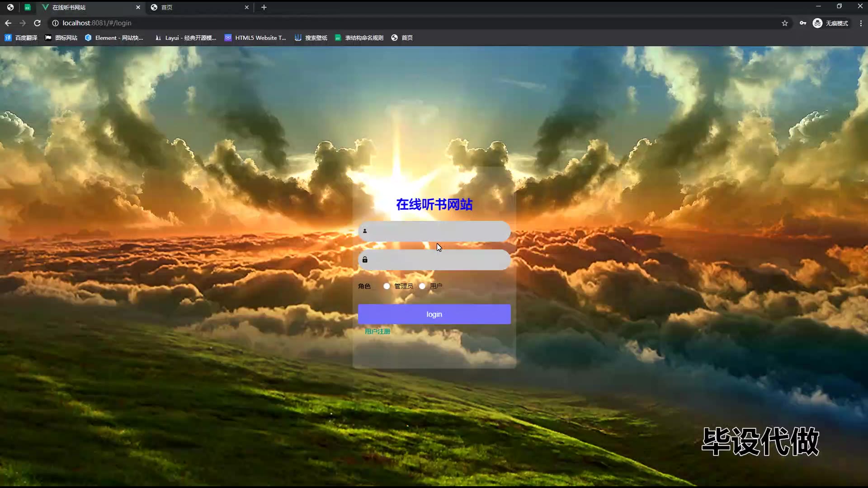This screenshot has width=868, height=488.
Task: Click the purple login button
Action: click(434, 314)
